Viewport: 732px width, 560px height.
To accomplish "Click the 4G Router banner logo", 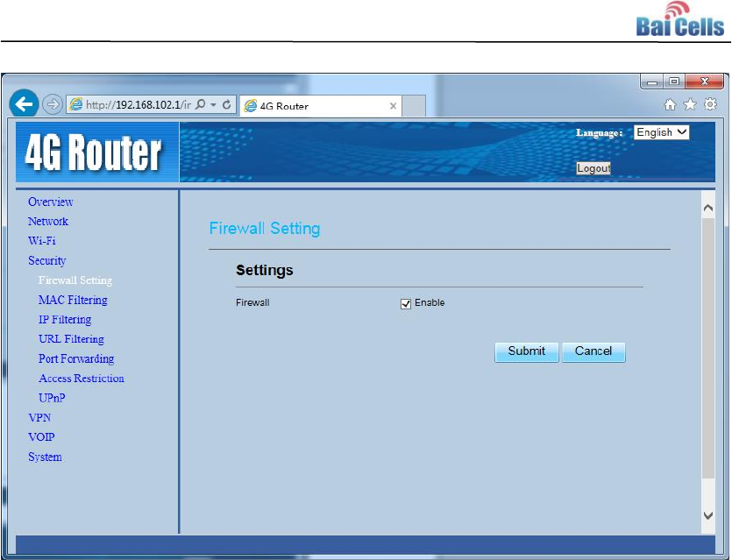I will [97, 152].
